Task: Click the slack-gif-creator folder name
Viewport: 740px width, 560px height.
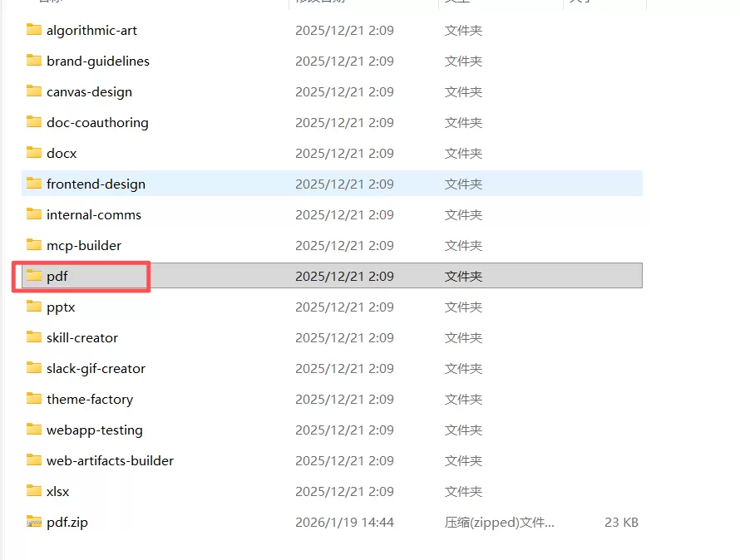Action: click(x=96, y=368)
